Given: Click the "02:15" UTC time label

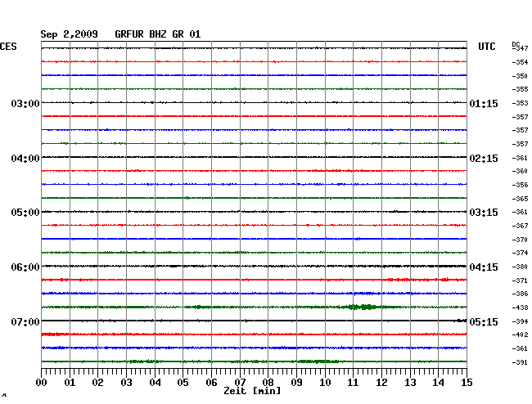Looking at the screenshot, I should pos(484,159).
